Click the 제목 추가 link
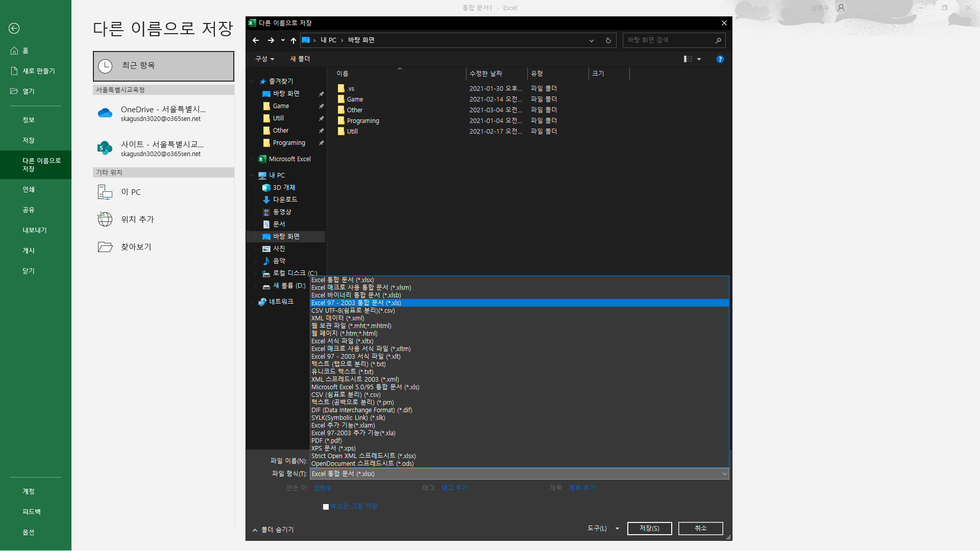Screen dimensions: 980x551 coord(582,488)
